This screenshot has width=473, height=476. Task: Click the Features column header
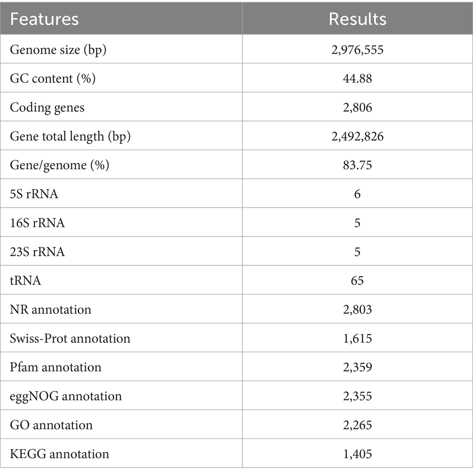click(x=45, y=19)
